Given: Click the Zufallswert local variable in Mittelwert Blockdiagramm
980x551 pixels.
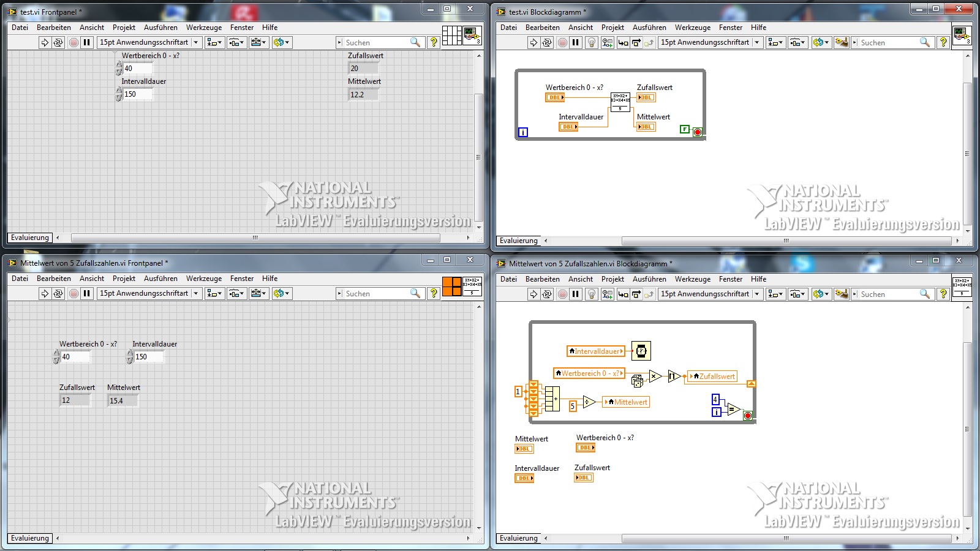Looking at the screenshot, I should (x=712, y=377).
